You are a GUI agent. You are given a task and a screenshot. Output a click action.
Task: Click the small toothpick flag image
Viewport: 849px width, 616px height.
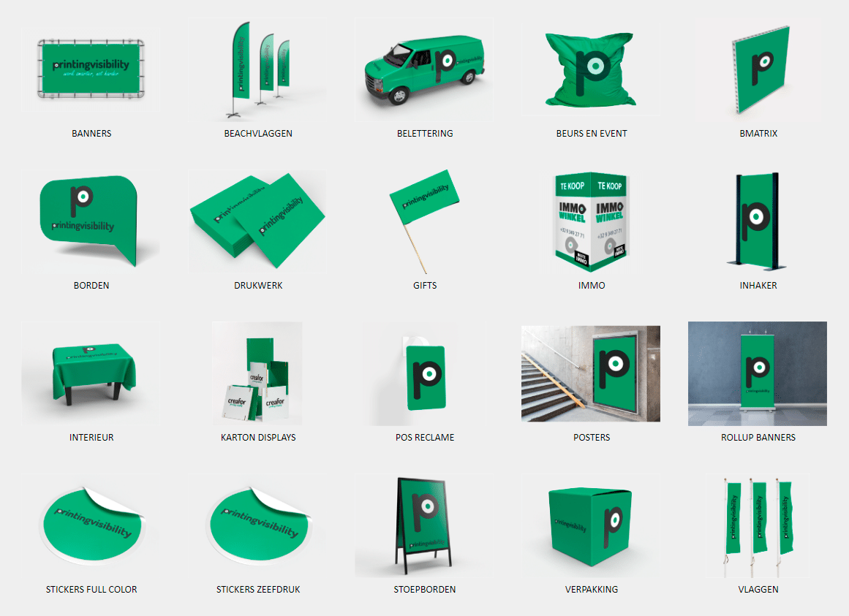424,221
